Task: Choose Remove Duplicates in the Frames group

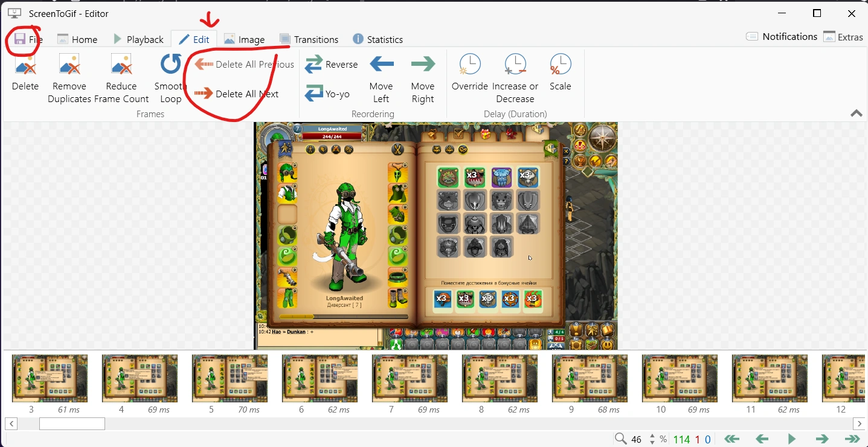Action: coord(69,79)
